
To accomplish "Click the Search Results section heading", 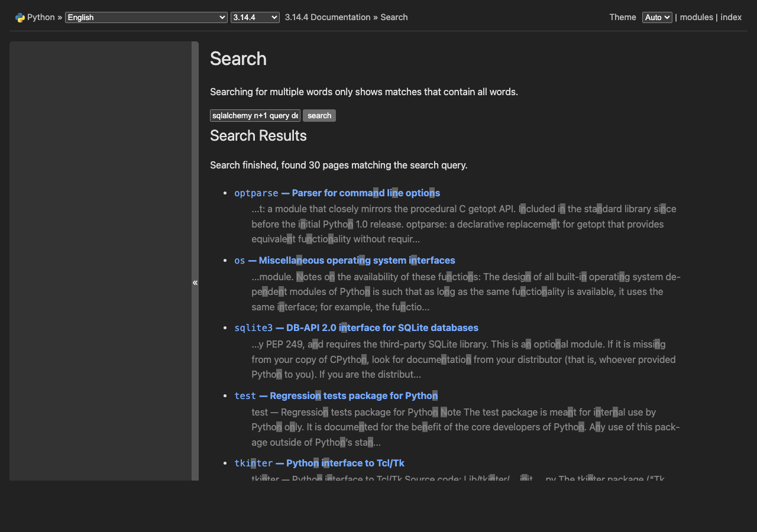I will pyautogui.click(x=258, y=136).
